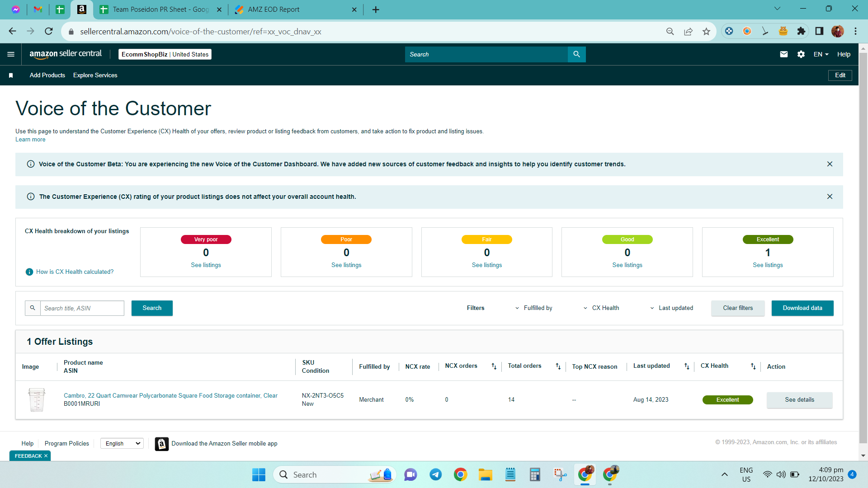Expand the Fulfilled by filter dropdown
868x488 pixels.
[x=534, y=308]
